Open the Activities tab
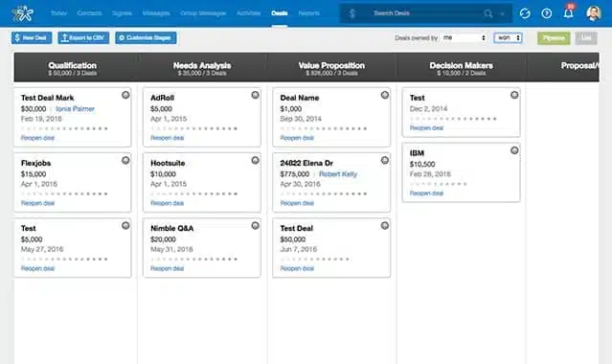 point(248,13)
